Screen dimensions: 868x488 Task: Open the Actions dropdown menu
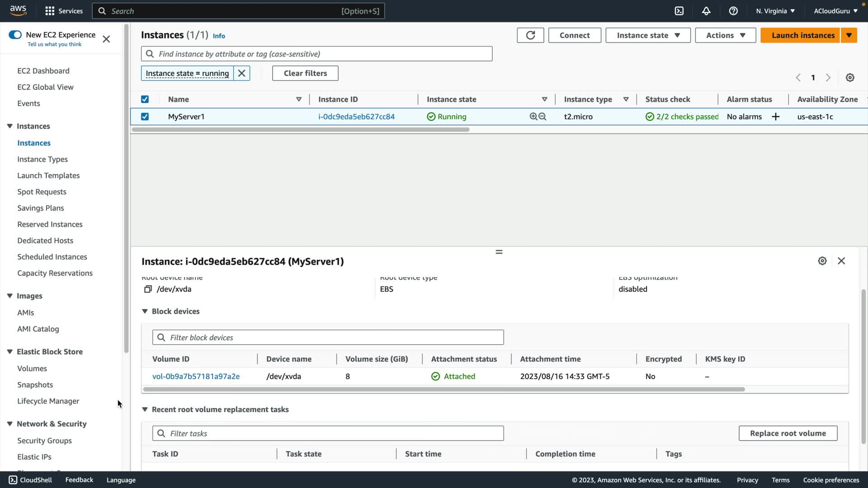pyautogui.click(x=725, y=35)
